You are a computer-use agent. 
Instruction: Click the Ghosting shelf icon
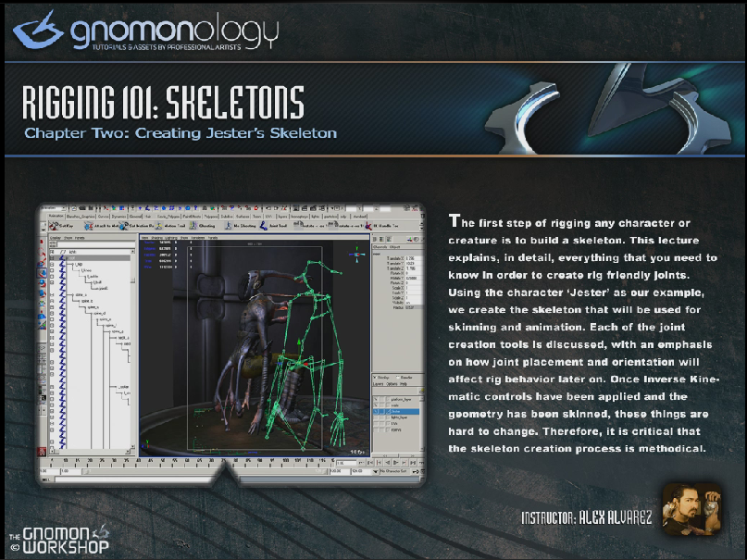193,226
